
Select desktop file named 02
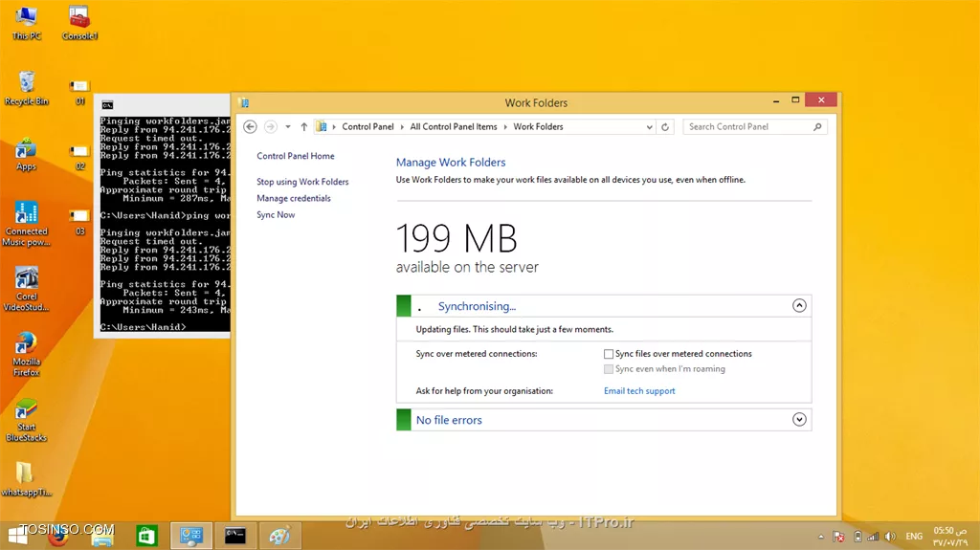80,158
